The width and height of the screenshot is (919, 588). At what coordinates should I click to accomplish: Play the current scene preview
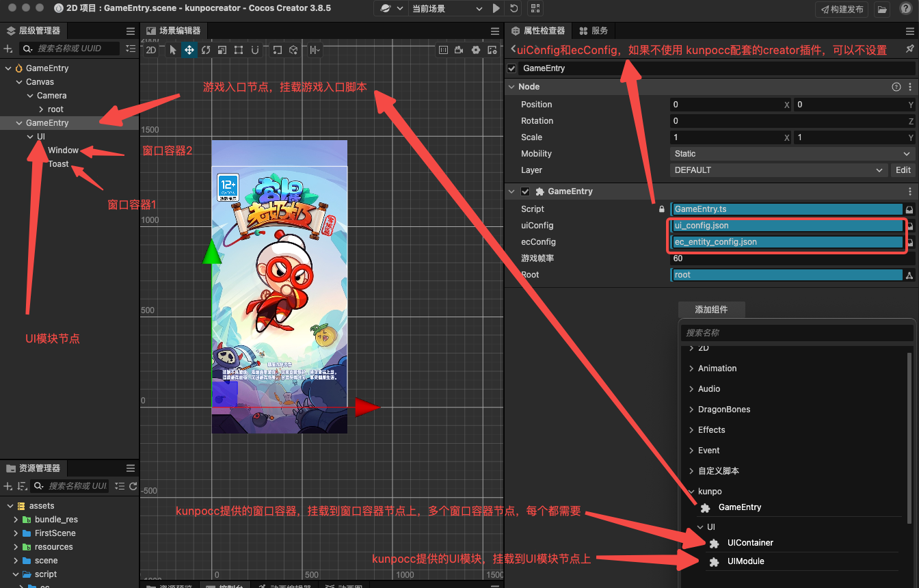coord(496,9)
